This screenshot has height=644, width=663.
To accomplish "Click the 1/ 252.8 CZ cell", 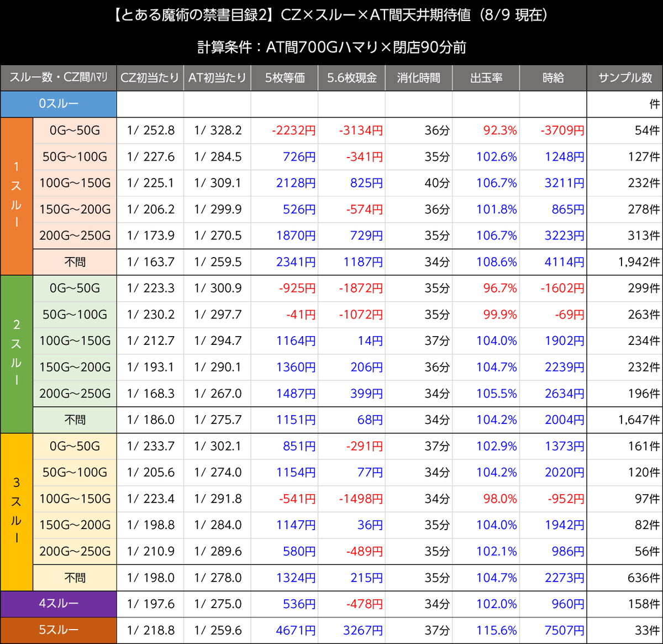I will (x=150, y=130).
